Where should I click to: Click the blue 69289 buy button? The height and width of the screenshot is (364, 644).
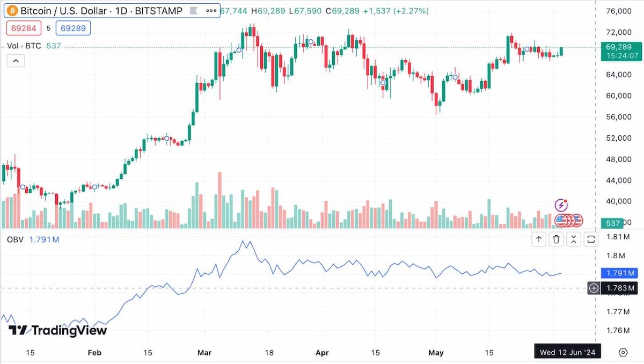point(73,28)
